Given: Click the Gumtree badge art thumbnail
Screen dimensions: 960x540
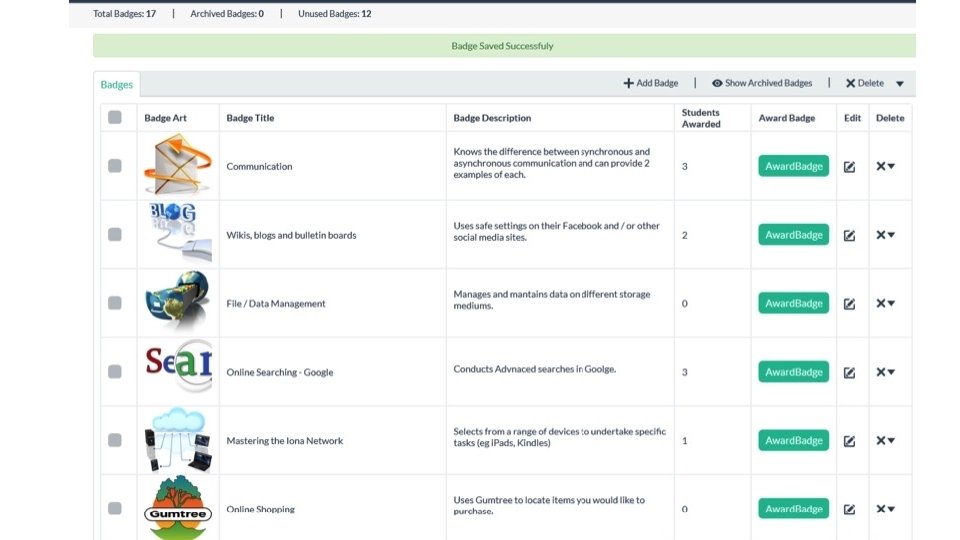Looking at the screenshot, I should (178, 509).
